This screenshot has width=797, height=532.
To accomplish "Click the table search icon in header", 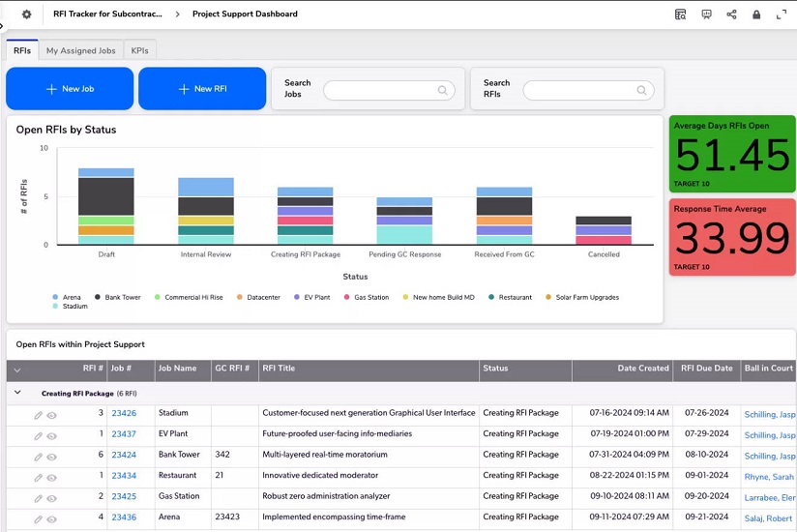I will [681, 15].
